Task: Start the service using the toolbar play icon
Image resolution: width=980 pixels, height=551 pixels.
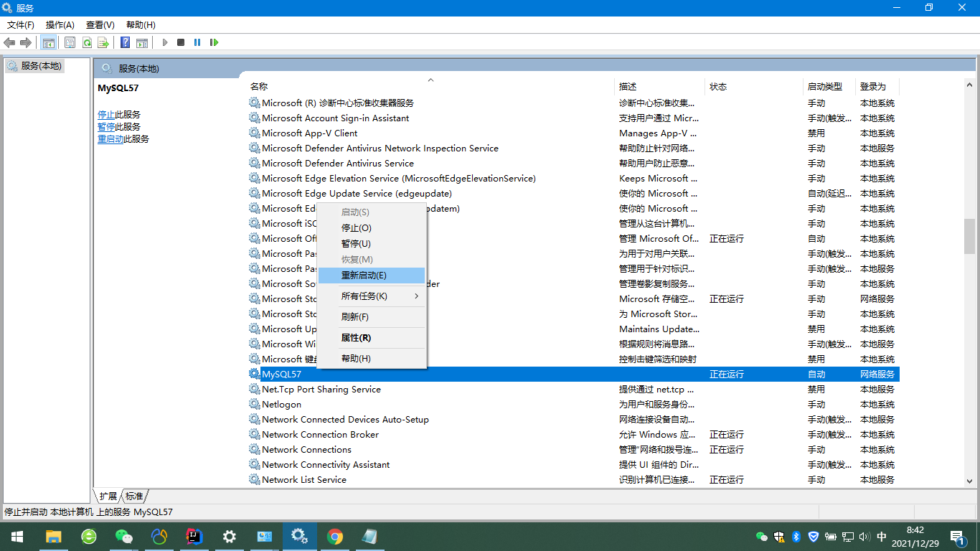Action: click(x=165, y=42)
